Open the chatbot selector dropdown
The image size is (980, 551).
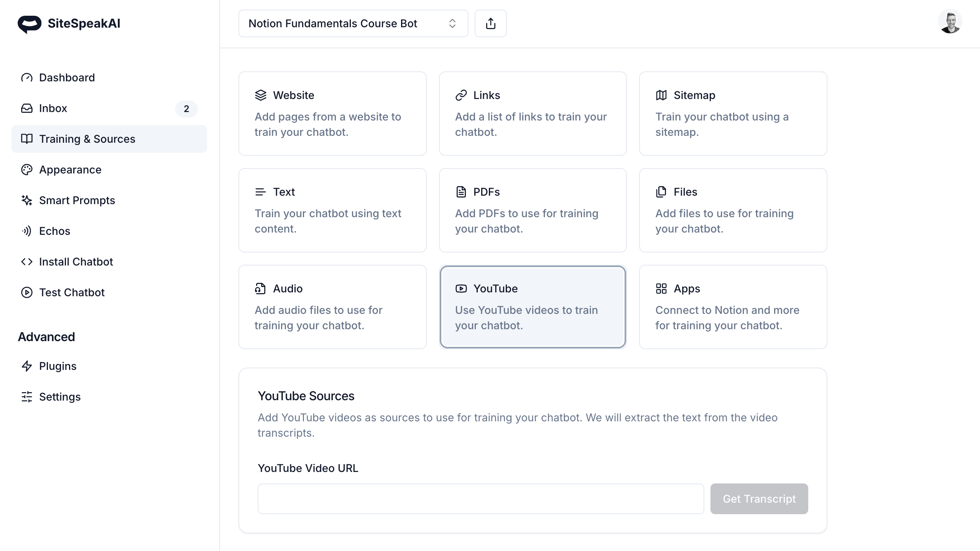[353, 23]
